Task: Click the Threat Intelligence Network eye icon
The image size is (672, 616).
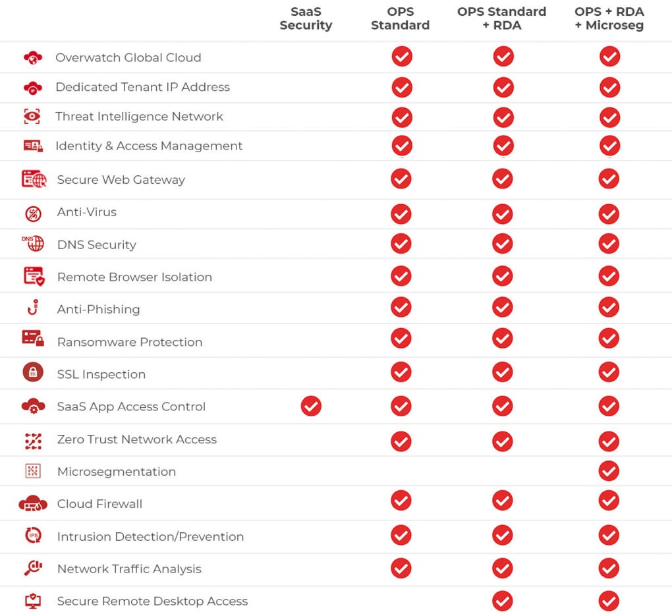Action: (x=32, y=116)
